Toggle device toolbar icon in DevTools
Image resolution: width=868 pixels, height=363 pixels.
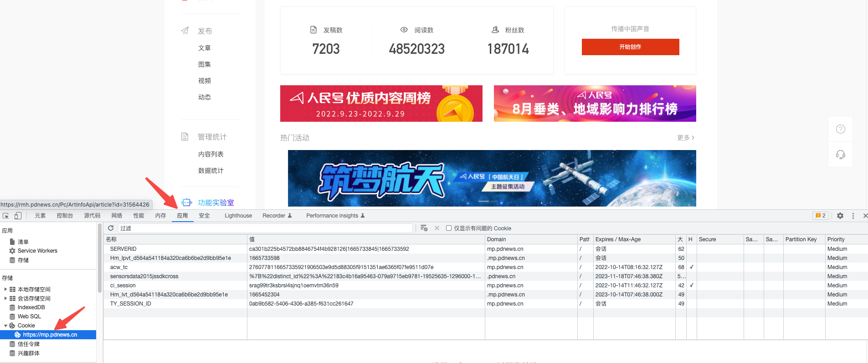18,216
